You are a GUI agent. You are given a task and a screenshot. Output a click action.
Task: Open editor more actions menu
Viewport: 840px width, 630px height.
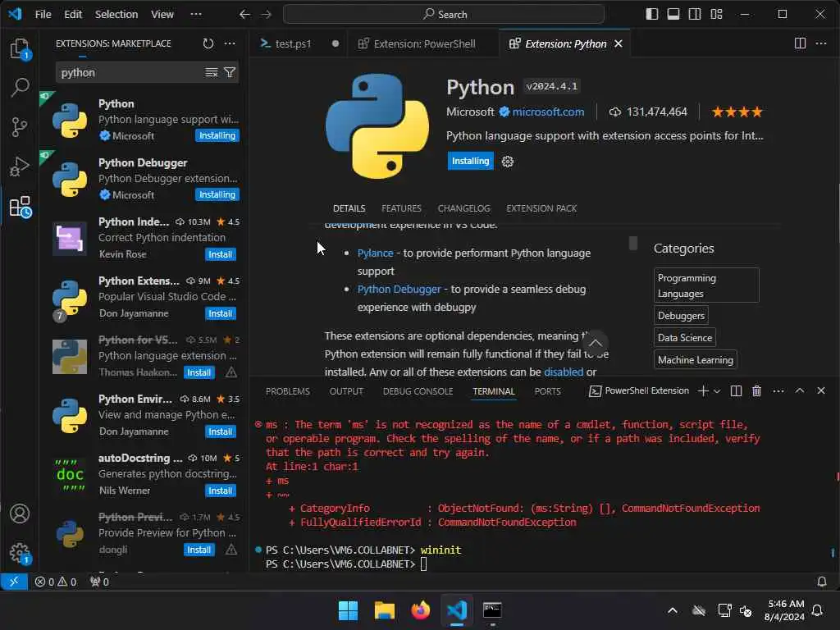click(821, 43)
